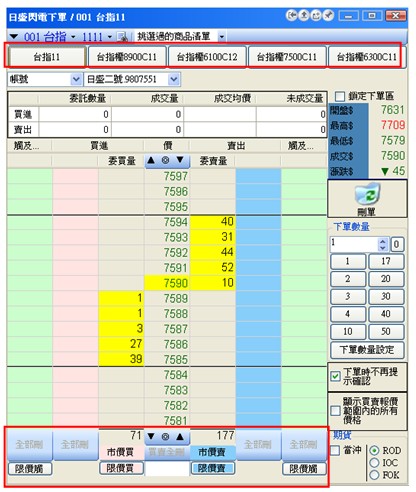Set quantity with the 50 preset button

(x=386, y=332)
